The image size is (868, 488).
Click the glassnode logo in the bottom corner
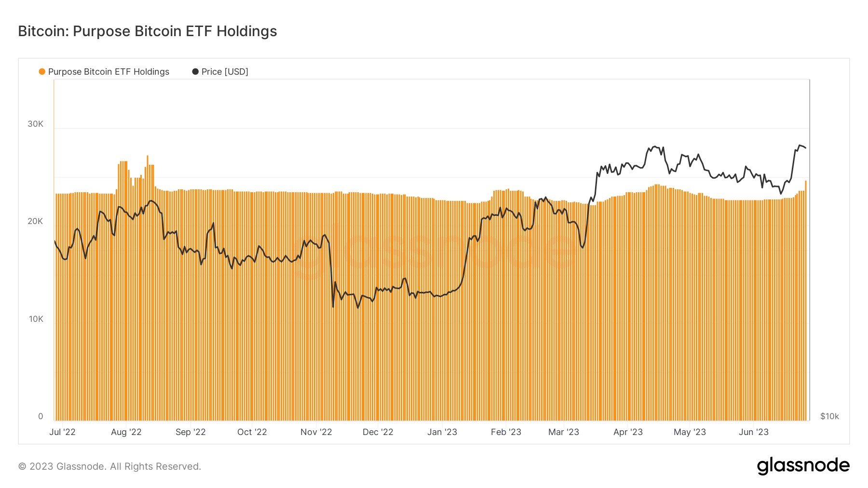click(x=803, y=466)
